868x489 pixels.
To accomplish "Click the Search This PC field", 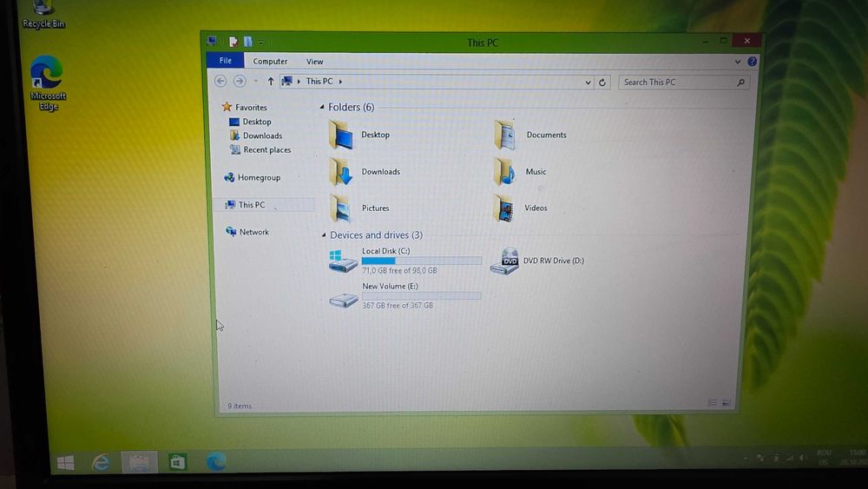I will (x=684, y=83).
